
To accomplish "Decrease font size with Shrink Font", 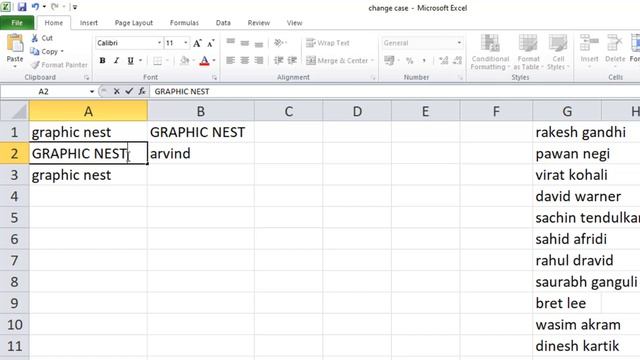I will [x=211, y=43].
